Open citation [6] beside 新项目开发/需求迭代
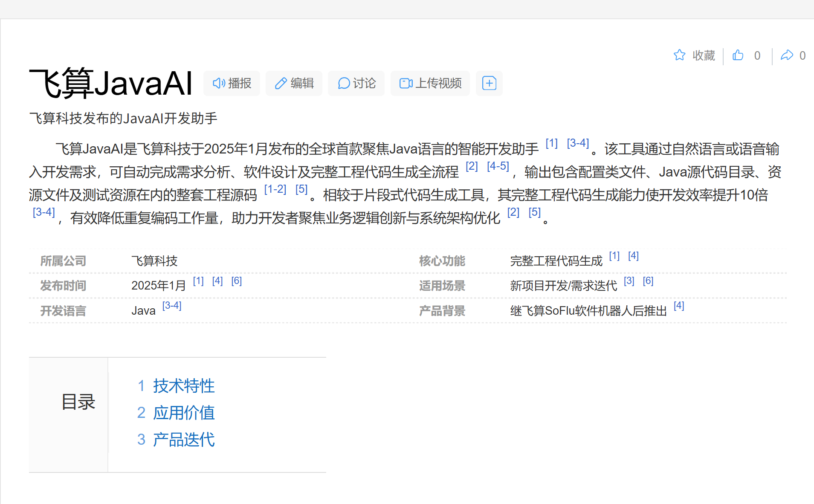The width and height of the screenshot is (814, 504). (648, 281)
